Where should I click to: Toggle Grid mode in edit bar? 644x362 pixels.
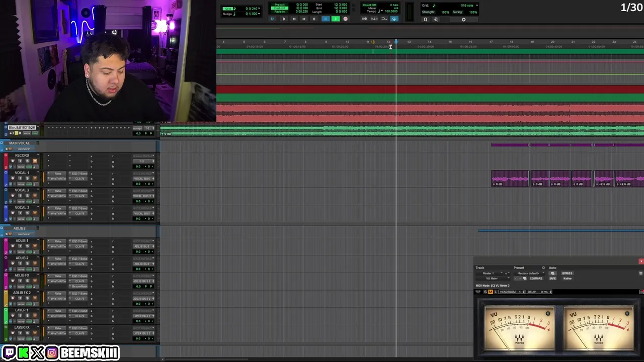tap(229, 9)
